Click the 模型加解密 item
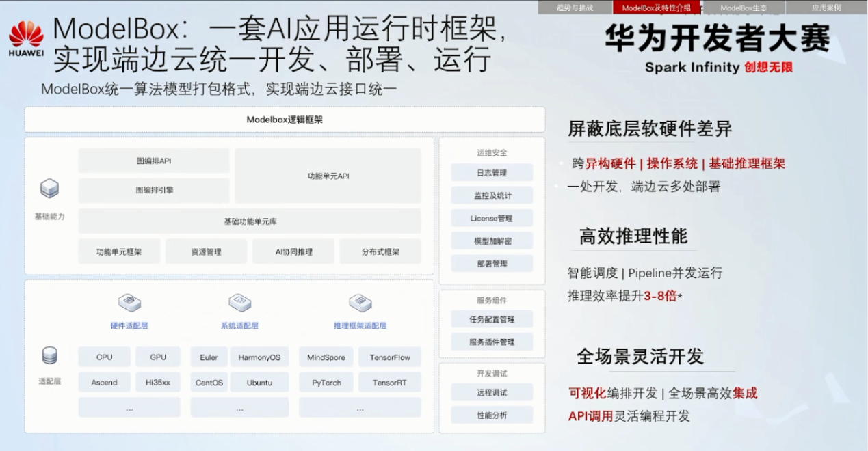Screen dimensions: 868x451 click(x=492, y=241)
